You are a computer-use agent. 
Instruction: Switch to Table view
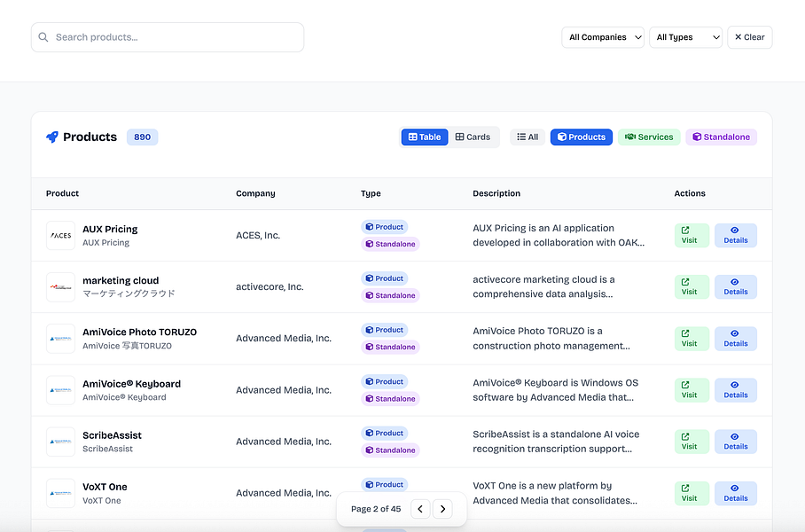coord(424,137)
